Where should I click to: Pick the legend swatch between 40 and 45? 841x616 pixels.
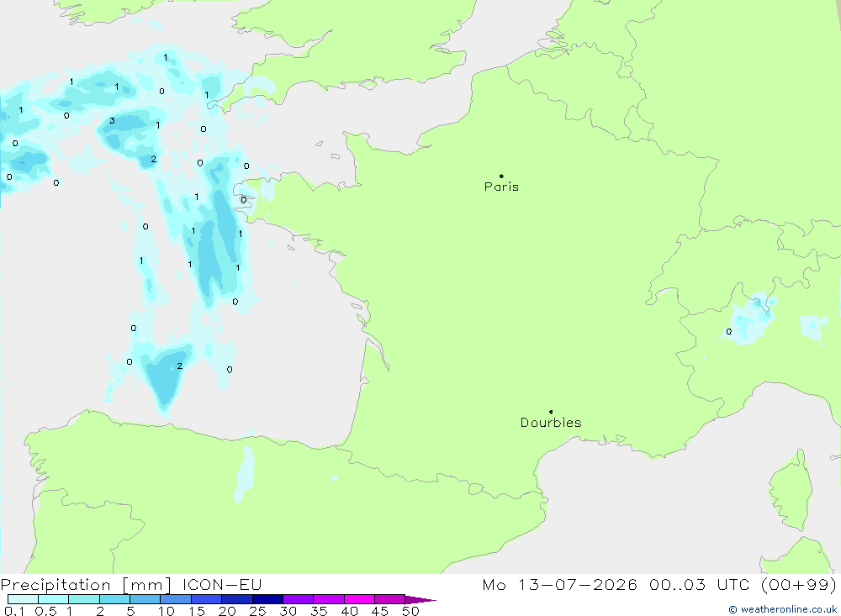[359, 599]
